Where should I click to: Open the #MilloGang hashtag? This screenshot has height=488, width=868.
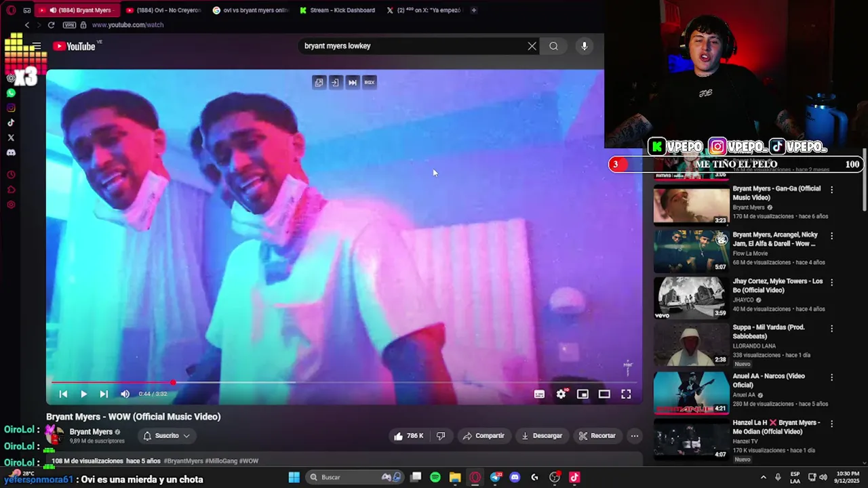tap(221, 461)
